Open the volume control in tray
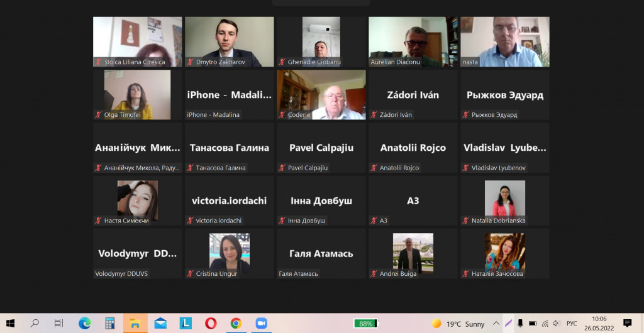The width and height of the screenshot is (644, 333). 557,324
